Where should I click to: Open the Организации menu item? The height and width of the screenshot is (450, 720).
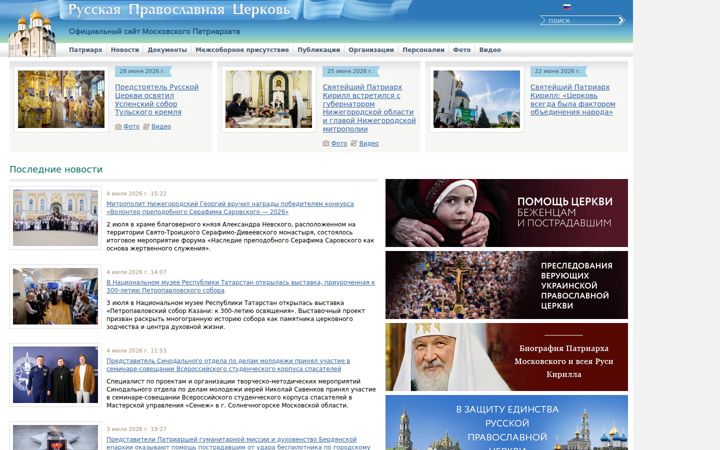(371, 50)
